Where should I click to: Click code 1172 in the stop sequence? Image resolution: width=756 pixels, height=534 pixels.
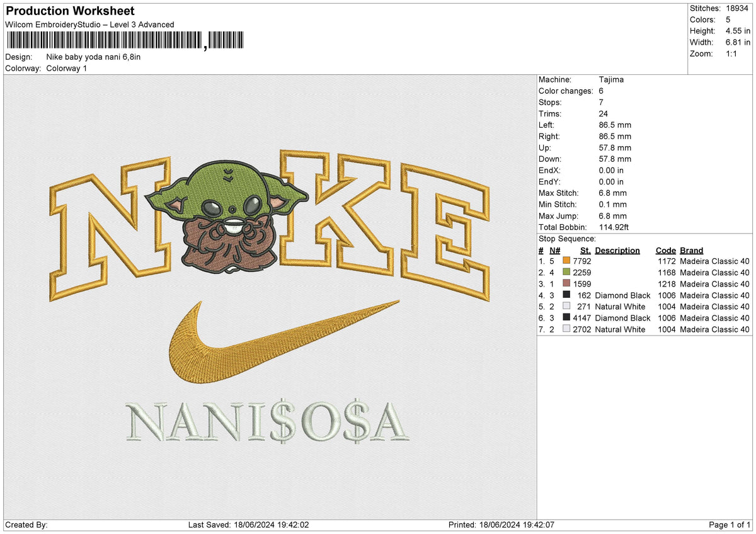click(x=667, y=261)
